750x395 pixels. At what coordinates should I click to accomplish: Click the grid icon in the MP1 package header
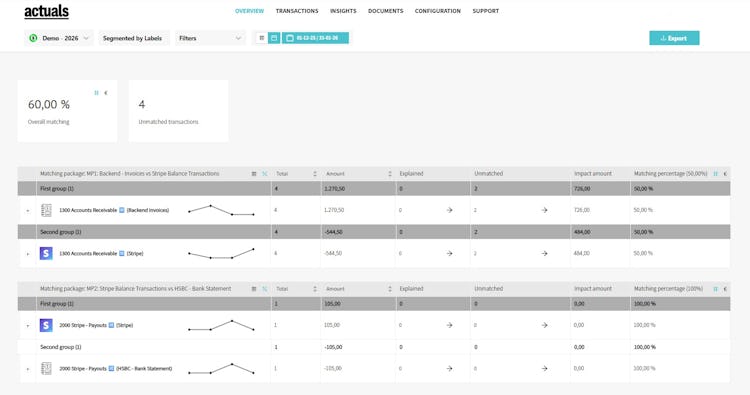coord(254,174)
